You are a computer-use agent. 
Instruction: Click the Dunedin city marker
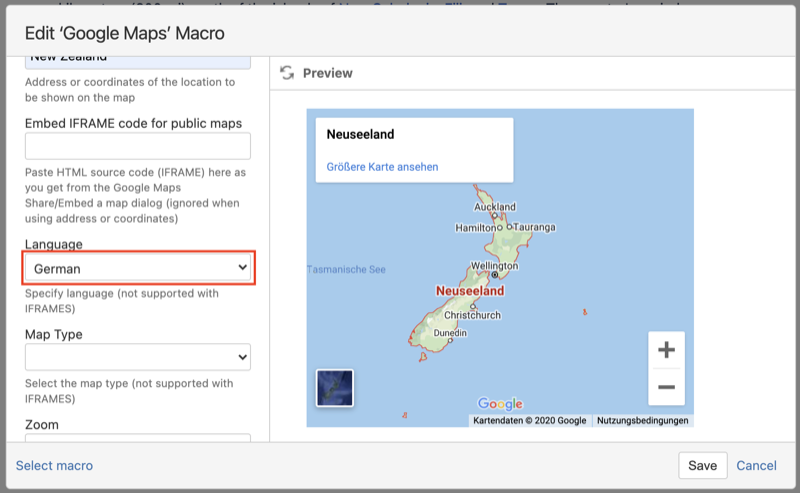450,341
